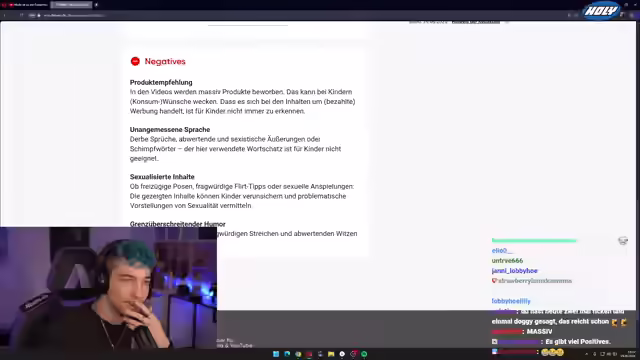Open the underlined link at page top right
This screenshot has width=640, height=360.
pos(476,22)
